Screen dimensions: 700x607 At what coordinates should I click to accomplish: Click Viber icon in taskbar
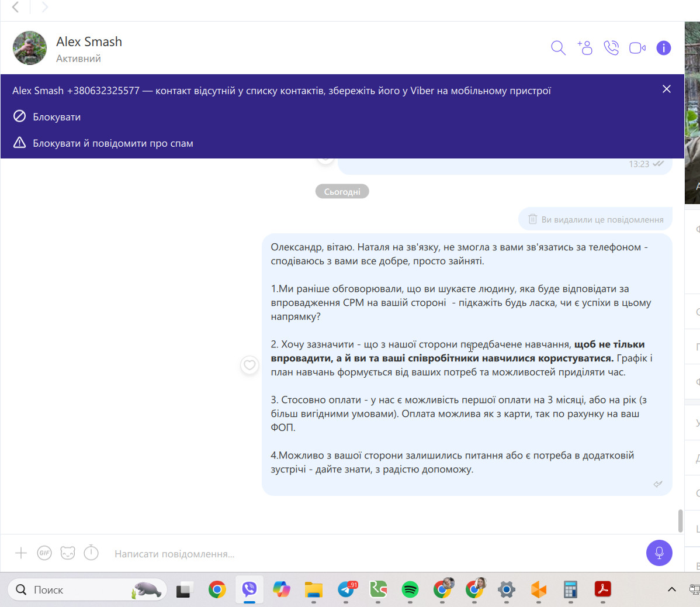coord(249,590)
